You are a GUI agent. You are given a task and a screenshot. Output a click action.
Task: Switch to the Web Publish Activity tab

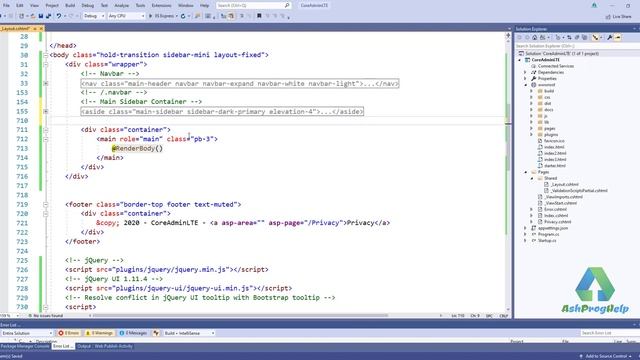pos(113,346)
